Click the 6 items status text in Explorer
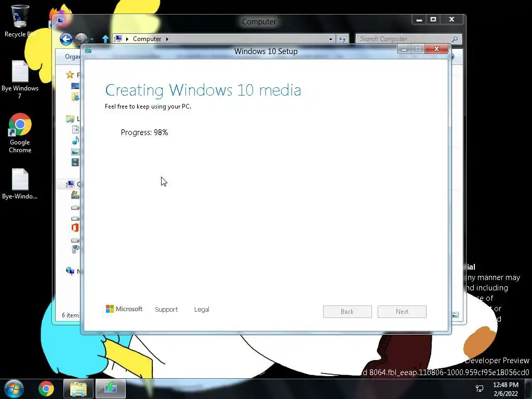 point(71,315)
